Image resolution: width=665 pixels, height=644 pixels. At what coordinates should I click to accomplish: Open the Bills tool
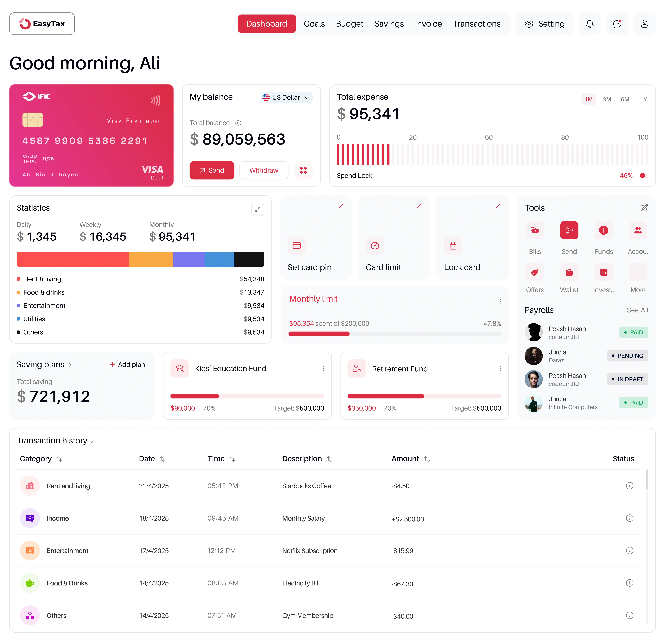tap(535, 230)
